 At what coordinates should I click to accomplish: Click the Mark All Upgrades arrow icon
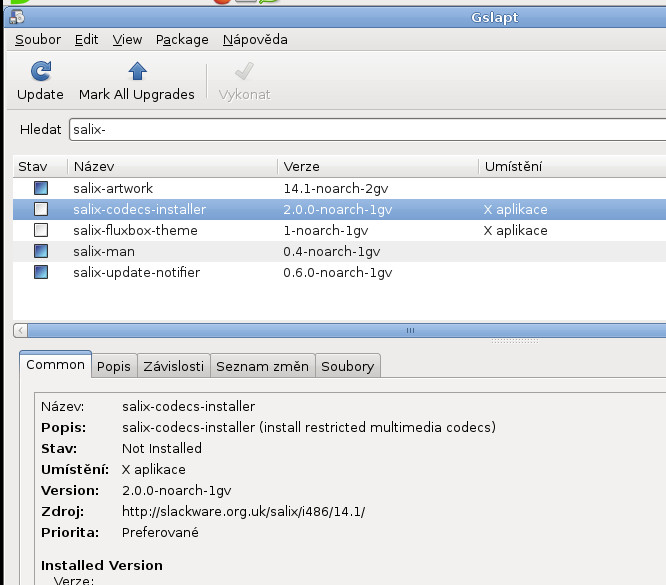click(x=137, y=71)
